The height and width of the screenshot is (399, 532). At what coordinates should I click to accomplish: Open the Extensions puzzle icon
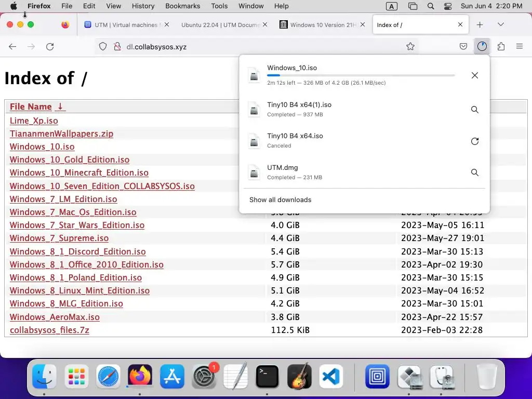click(x=501, y=46)
